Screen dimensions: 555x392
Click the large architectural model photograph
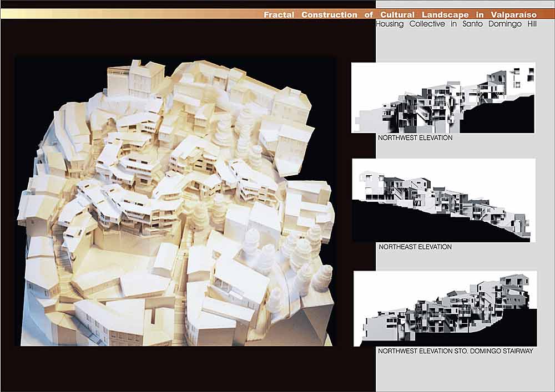tap(176, 202)
